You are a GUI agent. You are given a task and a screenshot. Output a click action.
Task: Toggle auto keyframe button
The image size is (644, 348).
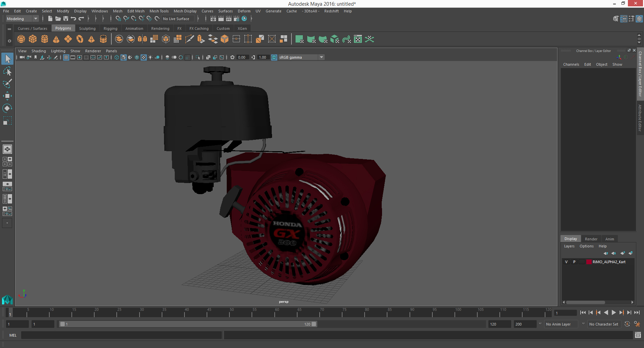627,324
